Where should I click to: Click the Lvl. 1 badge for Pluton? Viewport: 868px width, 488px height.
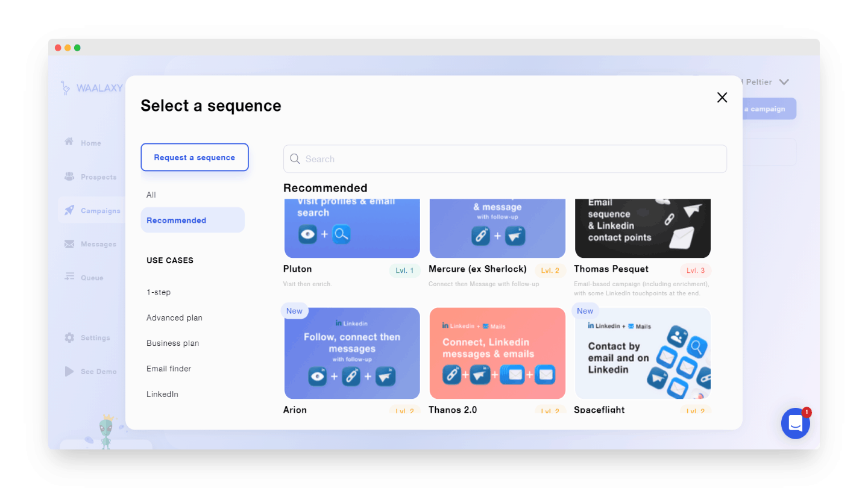coord(404,271)
